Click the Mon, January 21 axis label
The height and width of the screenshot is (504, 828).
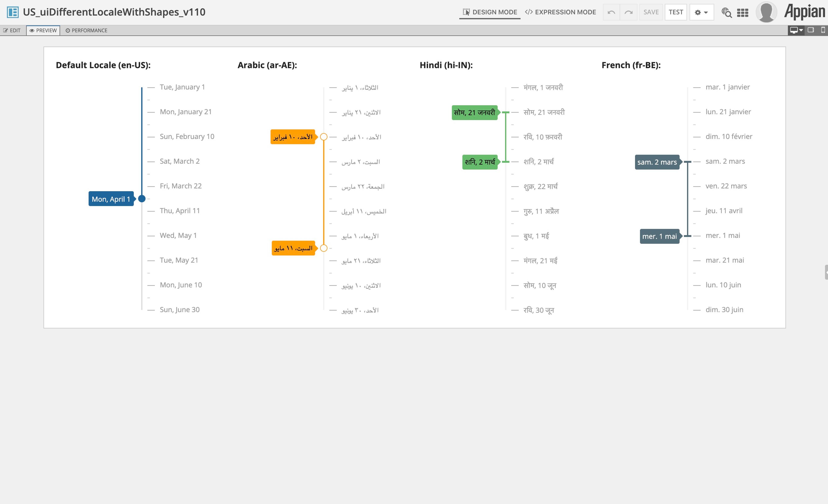click(185, 112)
